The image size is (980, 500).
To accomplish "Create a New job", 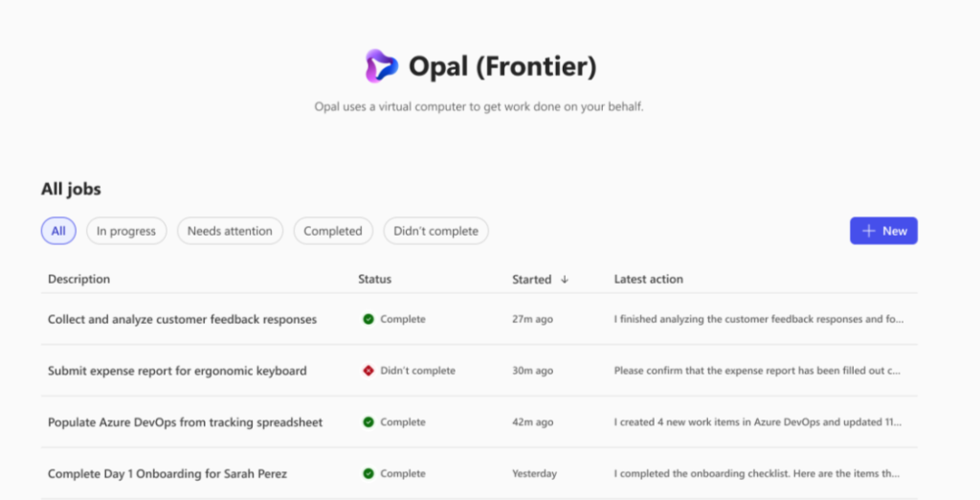I will click(883, 231).
